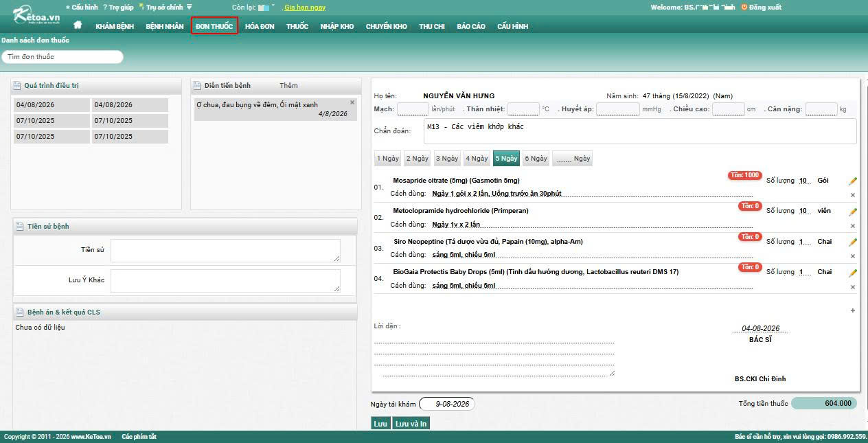Select first 04/08/2026 treatment history entry

click(52, 105)
